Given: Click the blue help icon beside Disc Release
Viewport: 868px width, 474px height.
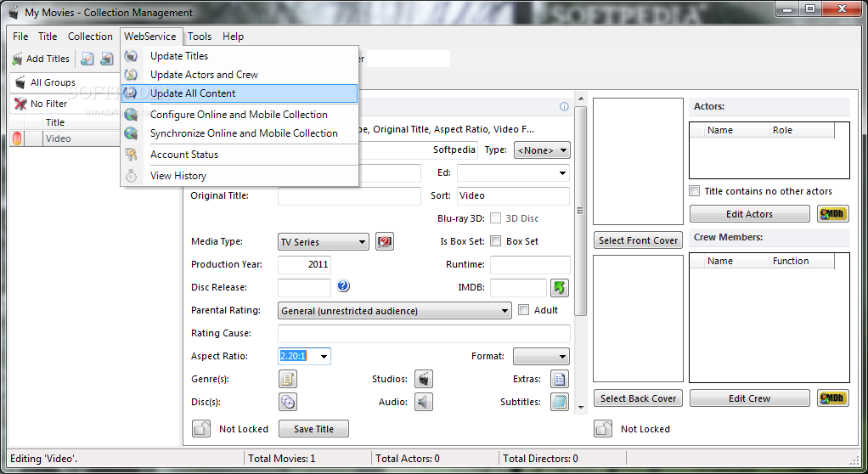Looking at the screenshot, I should point(343,285).
